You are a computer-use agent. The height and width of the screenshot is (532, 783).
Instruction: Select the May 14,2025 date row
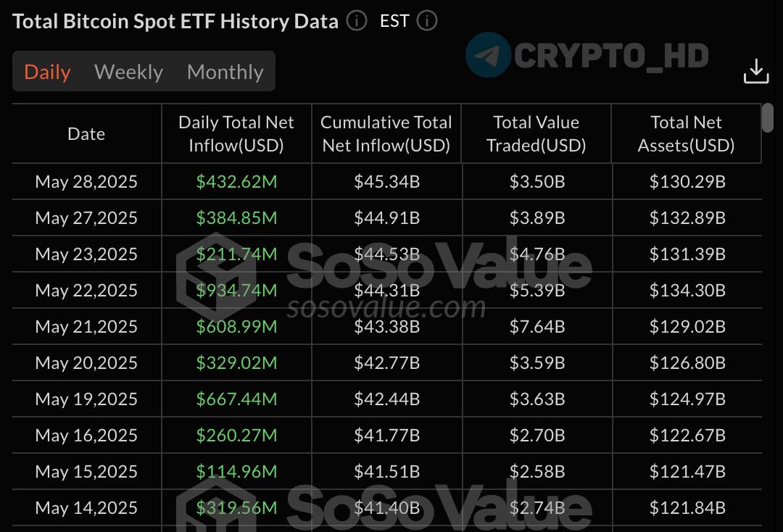click(387, 507)
